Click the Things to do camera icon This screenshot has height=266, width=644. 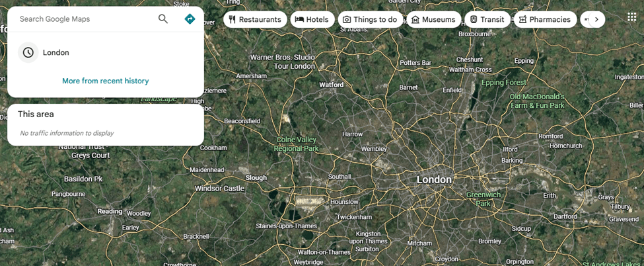[x=347, y=19]
